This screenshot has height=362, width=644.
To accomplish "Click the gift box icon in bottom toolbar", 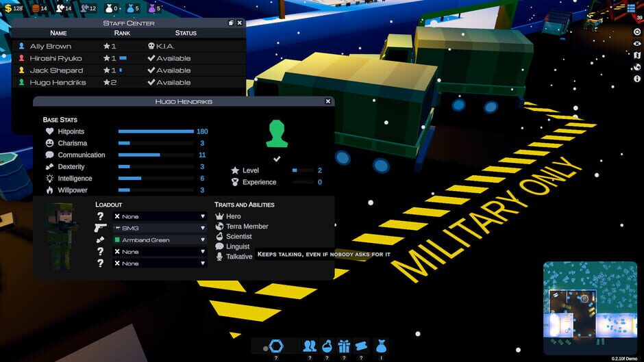I will [x=344, y=346].
